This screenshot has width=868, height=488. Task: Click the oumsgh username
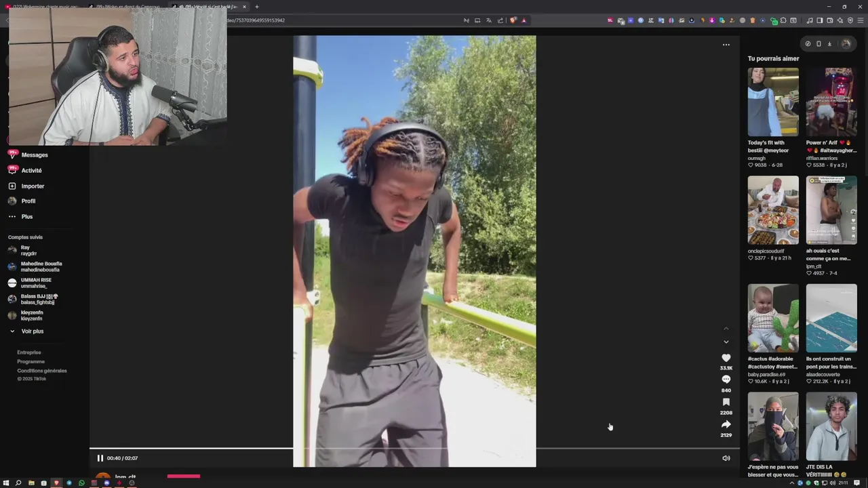coord(757,158)
